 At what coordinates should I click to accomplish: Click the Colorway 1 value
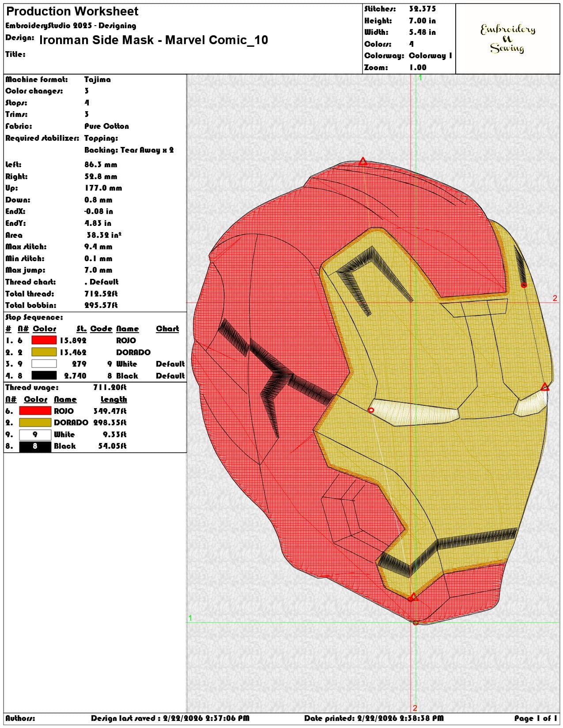tap(431, 56)
